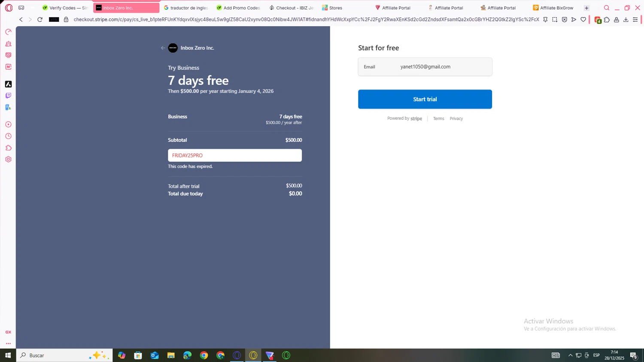
Task: Click the '7 days free' heading
Action: [x=198, y=80]
